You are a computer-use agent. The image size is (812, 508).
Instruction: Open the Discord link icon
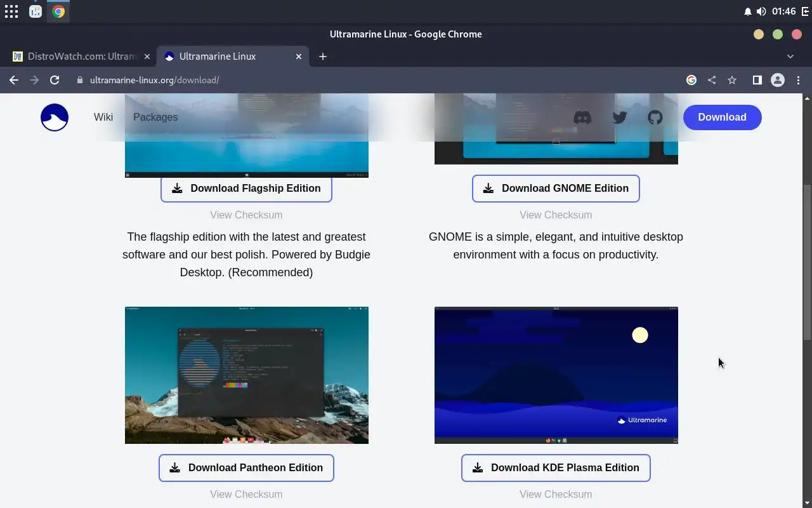pyautogui.click(x=582, y=117)
